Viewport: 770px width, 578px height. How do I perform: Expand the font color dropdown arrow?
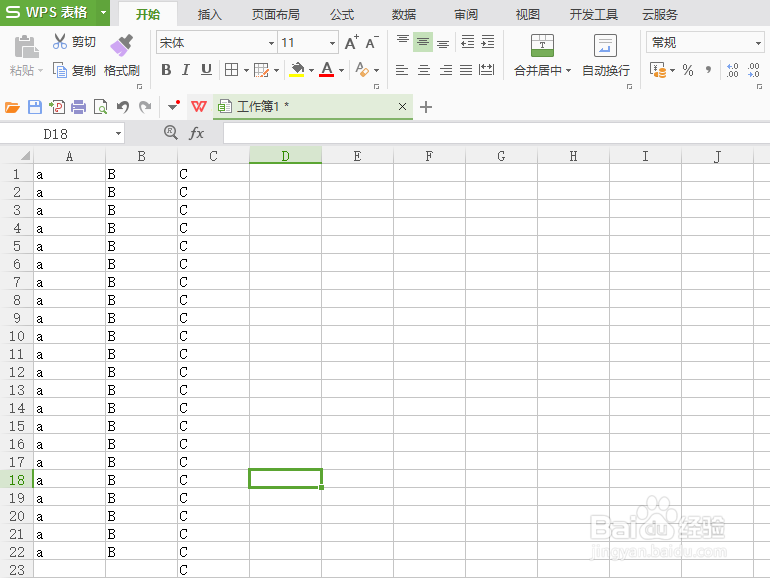tap(341, 71)
